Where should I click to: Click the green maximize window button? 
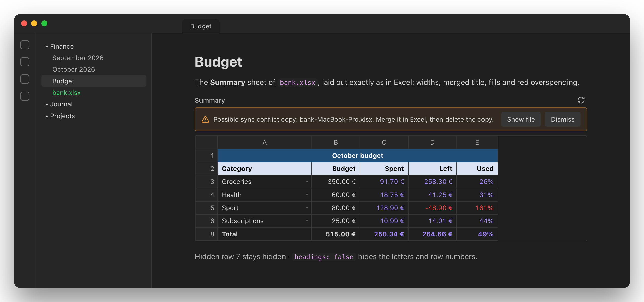pyautogui.click(x=44, y=23)
